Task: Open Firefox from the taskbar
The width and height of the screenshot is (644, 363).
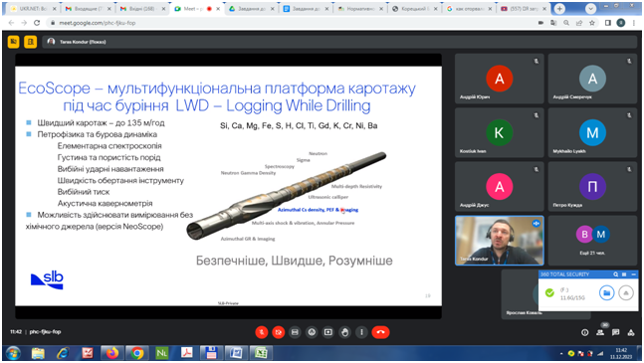Action: click(112, 353)
